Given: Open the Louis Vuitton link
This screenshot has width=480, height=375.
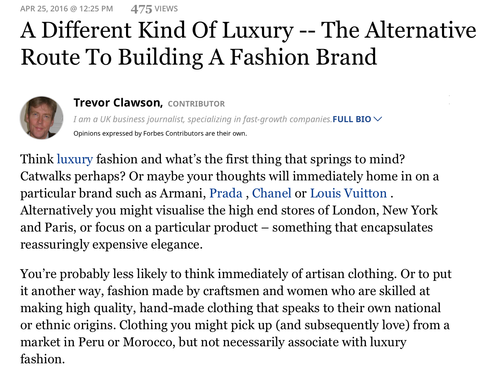Looking at the screenshot, I should pos(348,193).
